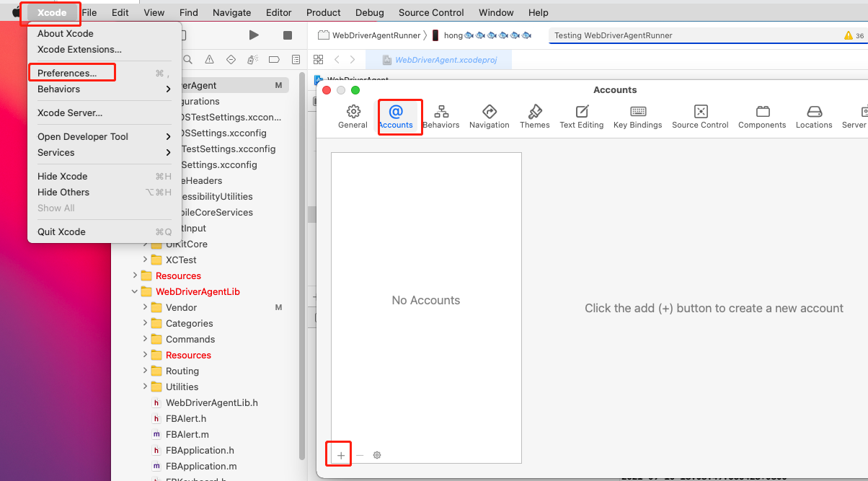Open the General preferences pane
868x481 pixels.
pyautogui.click(x=353, y=117)
